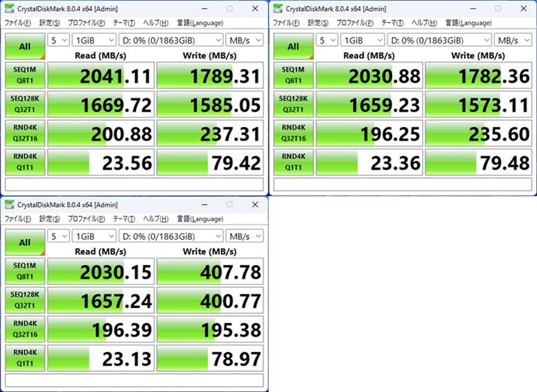537x392 pixels.
Task: Open 1GiB size dropdown in the 2030.88 window
Action: click(x=363, y=41)
